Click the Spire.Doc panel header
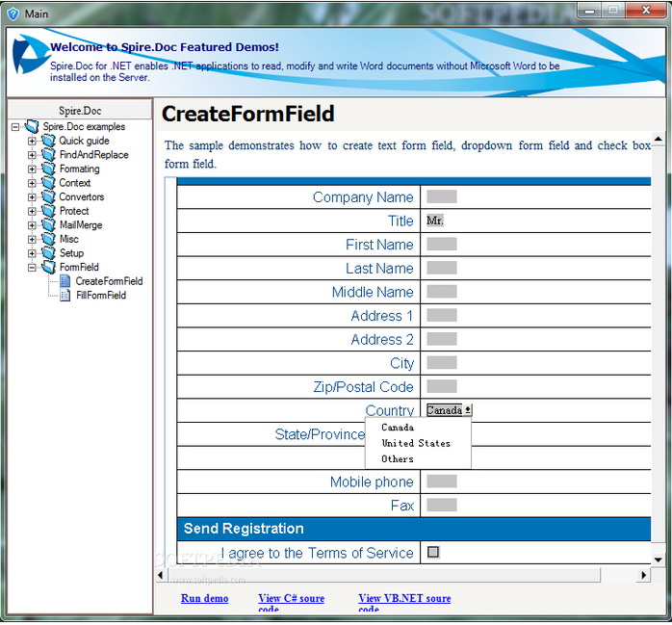 80,110
